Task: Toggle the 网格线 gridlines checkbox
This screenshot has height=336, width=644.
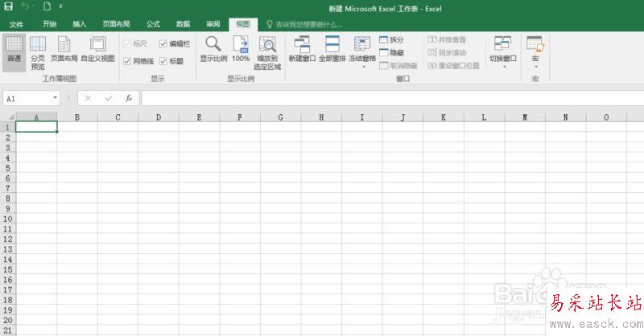Action: (x=127, y=61)
